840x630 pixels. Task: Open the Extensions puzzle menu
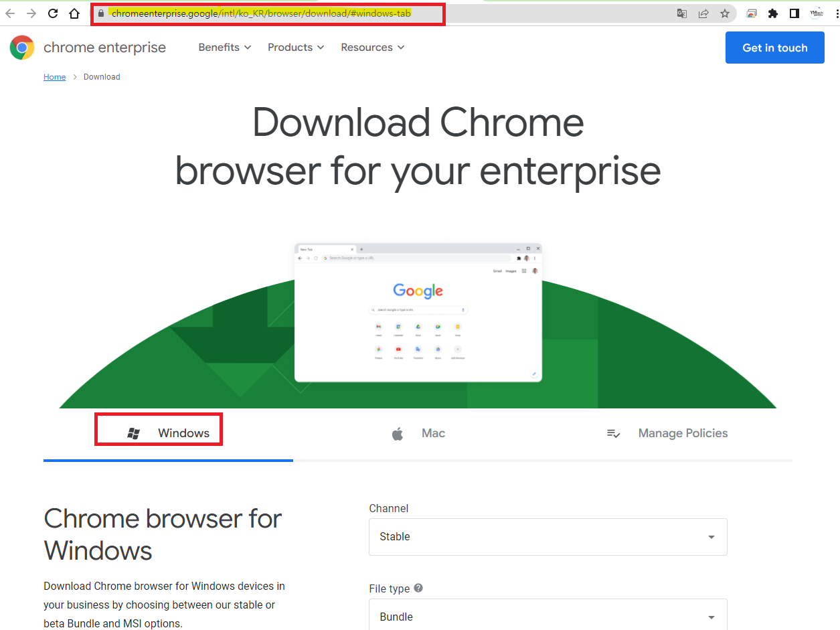click(773, 13)
